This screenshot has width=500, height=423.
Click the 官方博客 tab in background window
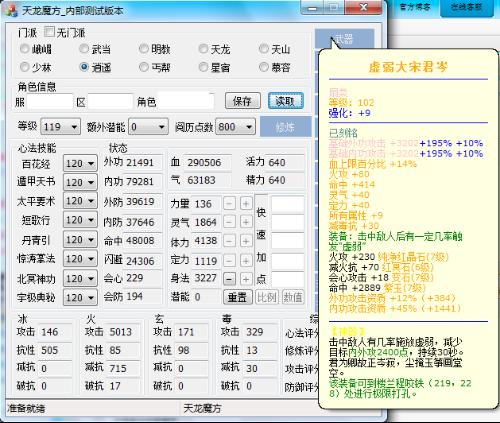415,7
